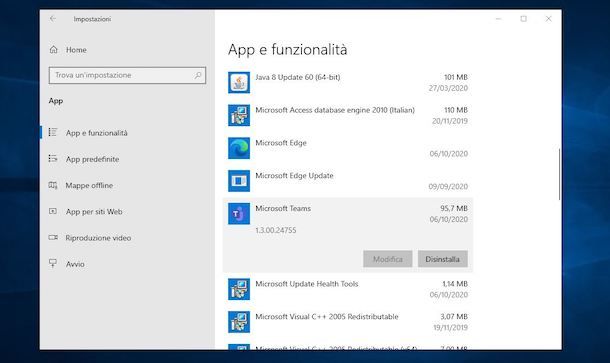
Task: Select the Microsoft Edge Update entry name
Action: [x=294, y=175]
